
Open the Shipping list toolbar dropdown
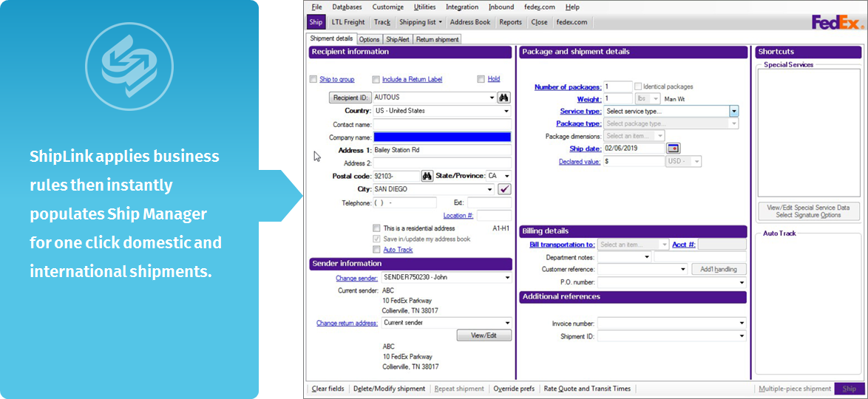click(421, 22)
